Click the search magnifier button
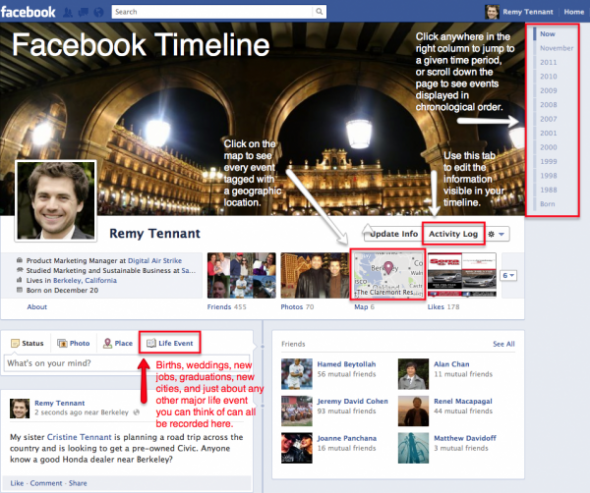590x493 pixels. [x=319, y=12]
